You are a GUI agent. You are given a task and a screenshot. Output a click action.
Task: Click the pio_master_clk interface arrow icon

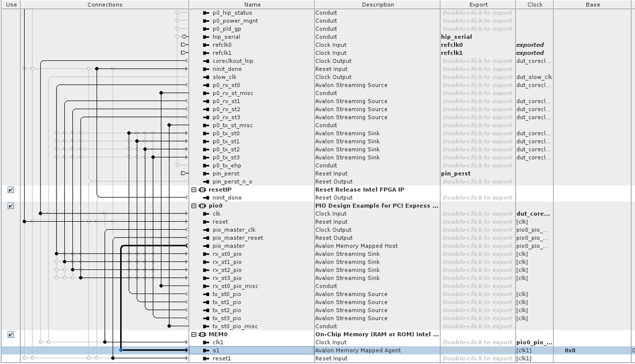click(206, 229)
